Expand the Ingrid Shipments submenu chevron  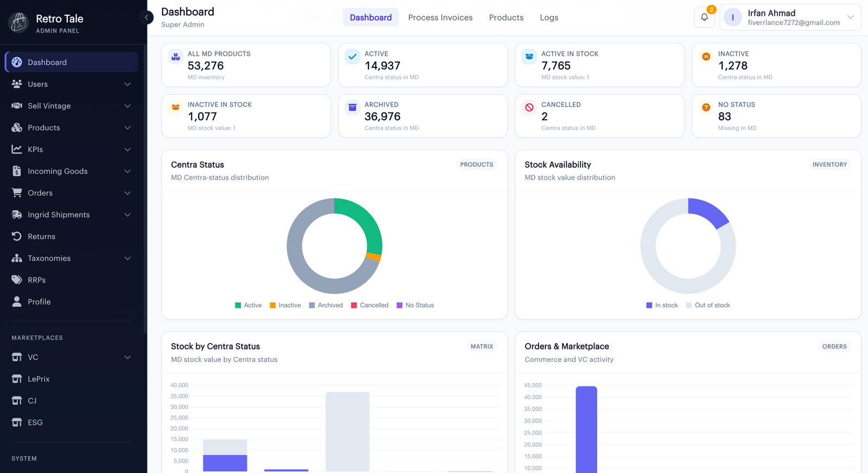coord(127,215)
